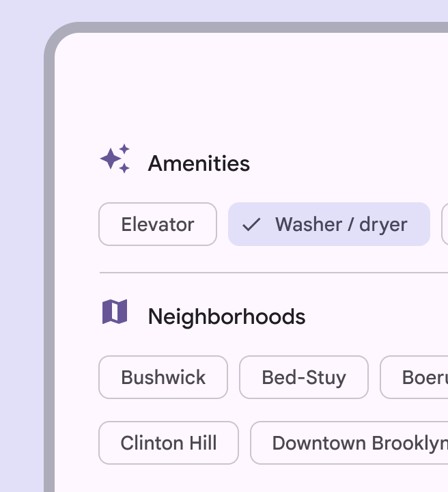Toggle the Bushwick neighborhood chip

coord(163,377)
